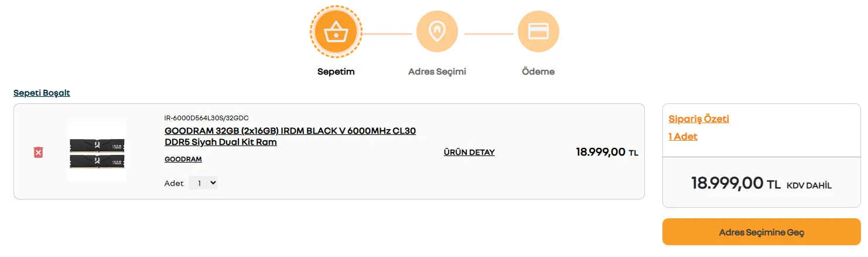Image resolution: width=868 pixels, height=257 pixels.
Task: Click the payment credit card icon
Action: [x=538, y=31]
